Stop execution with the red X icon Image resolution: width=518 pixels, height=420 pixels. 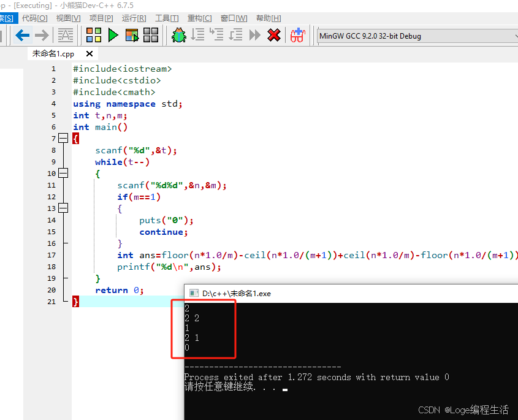[x=274, y=35]
